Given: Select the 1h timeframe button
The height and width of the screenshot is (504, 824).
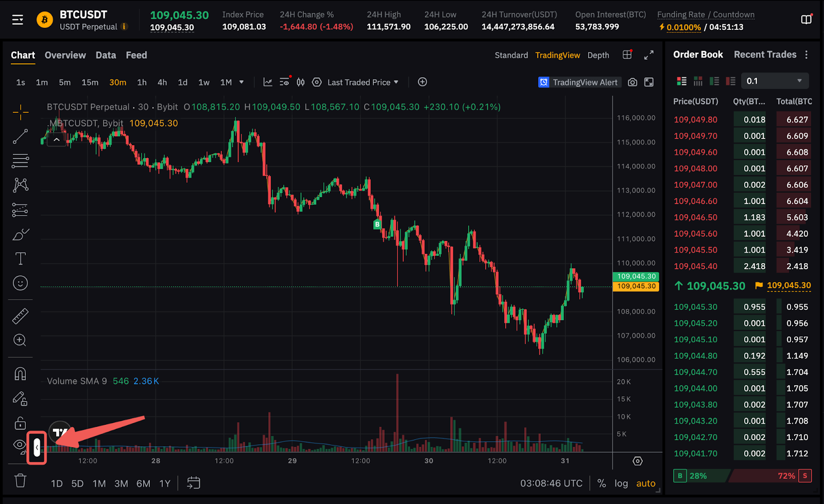Looking at the screenshot, I should click(x=142, y=82).
